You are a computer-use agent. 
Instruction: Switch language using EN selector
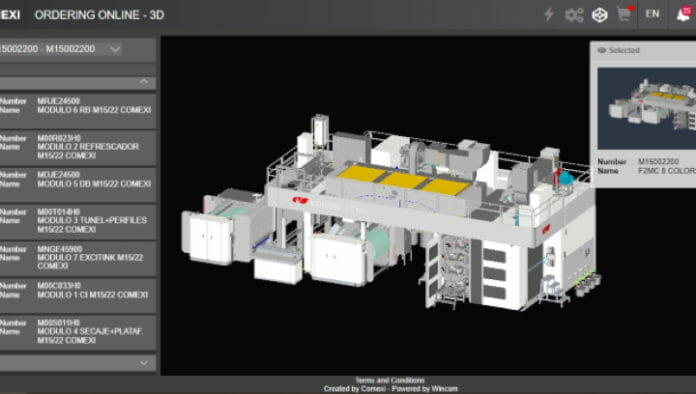[x=652, y=14]
